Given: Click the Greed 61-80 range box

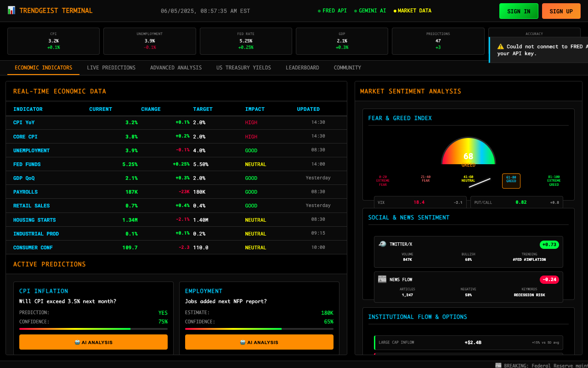Looking at the screenshot, I should [x=511, y=181].
